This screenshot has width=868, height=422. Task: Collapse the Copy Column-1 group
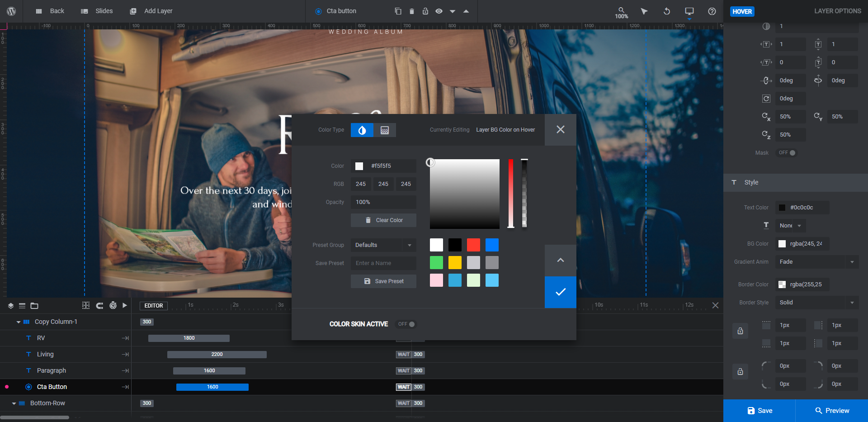(x=19, y=322)
